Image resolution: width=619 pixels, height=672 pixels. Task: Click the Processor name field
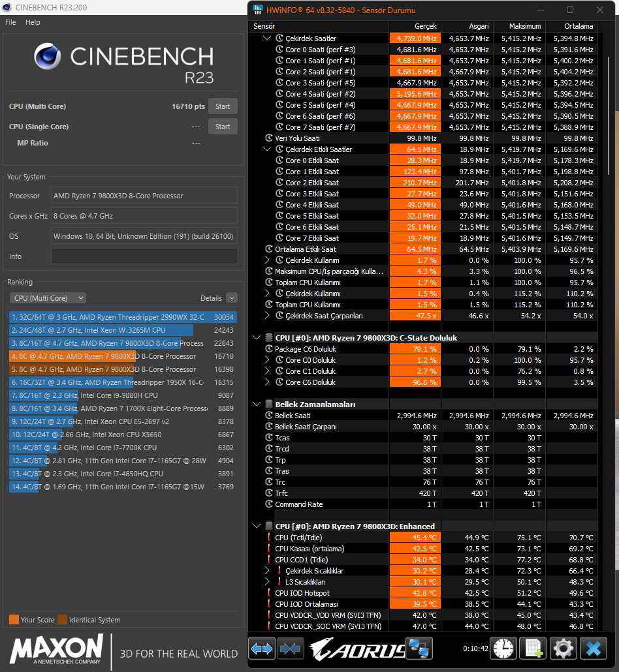144,196
